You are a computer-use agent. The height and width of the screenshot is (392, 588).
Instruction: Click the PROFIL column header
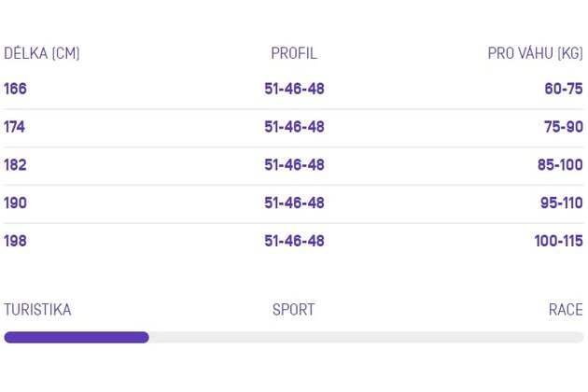294,53
